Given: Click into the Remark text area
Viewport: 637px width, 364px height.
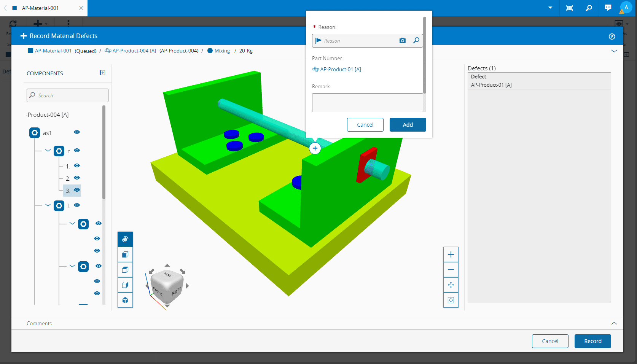Looking at the screenshot, I should 368,103.
